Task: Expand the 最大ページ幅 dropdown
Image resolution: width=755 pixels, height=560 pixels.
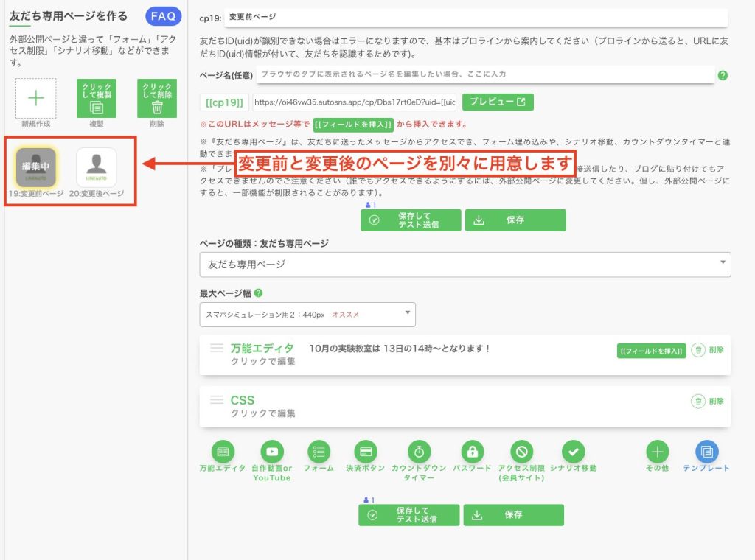Action: click(x=307, y=315)
